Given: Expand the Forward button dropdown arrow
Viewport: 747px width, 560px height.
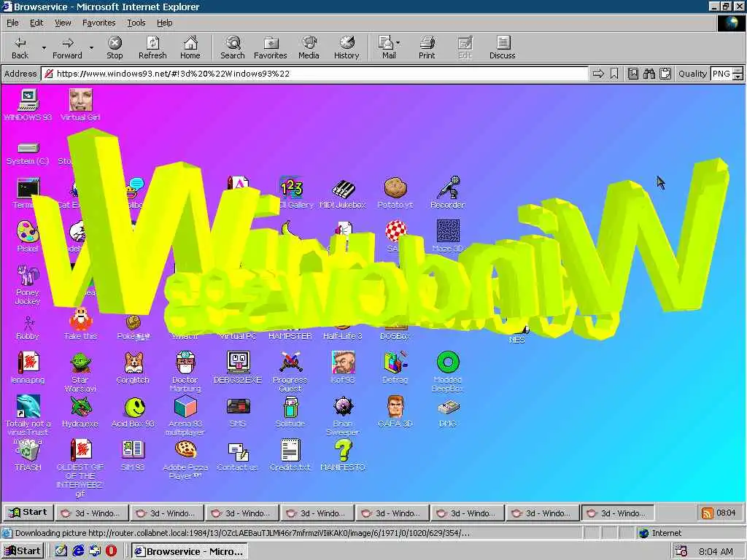Looking at the screenshot, I should [91, 47].
